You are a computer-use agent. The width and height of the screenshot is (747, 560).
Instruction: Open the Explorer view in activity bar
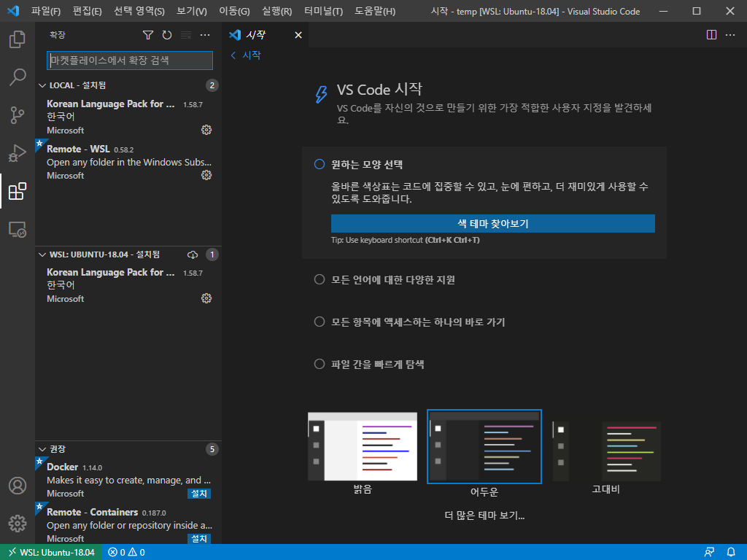(18, 39)
